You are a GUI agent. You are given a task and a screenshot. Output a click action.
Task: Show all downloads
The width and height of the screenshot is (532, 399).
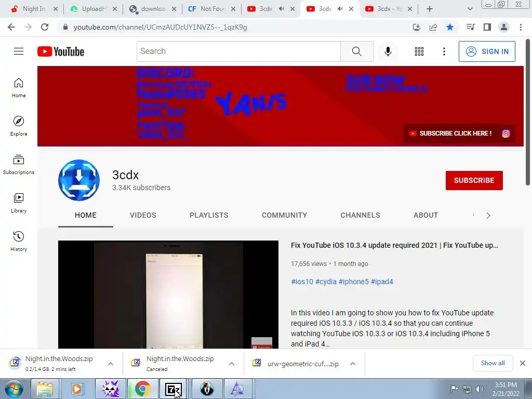(x=493, y=363)
